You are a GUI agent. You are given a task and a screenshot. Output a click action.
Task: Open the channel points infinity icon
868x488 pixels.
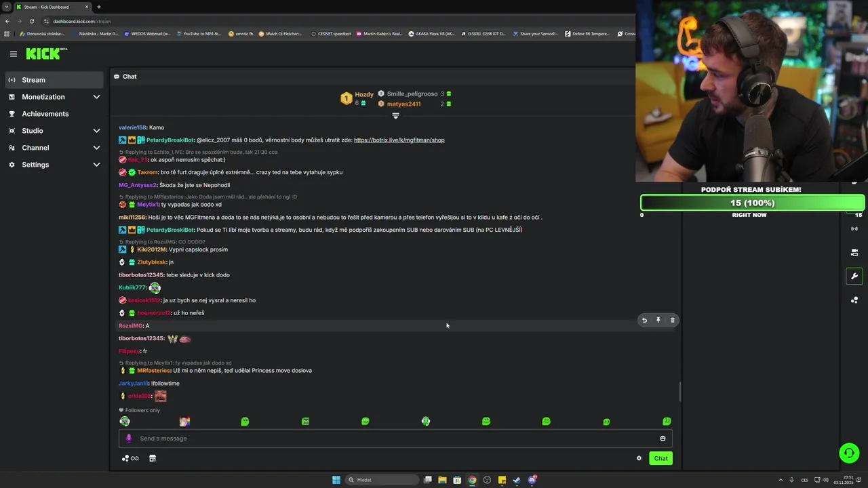(130, 458)
